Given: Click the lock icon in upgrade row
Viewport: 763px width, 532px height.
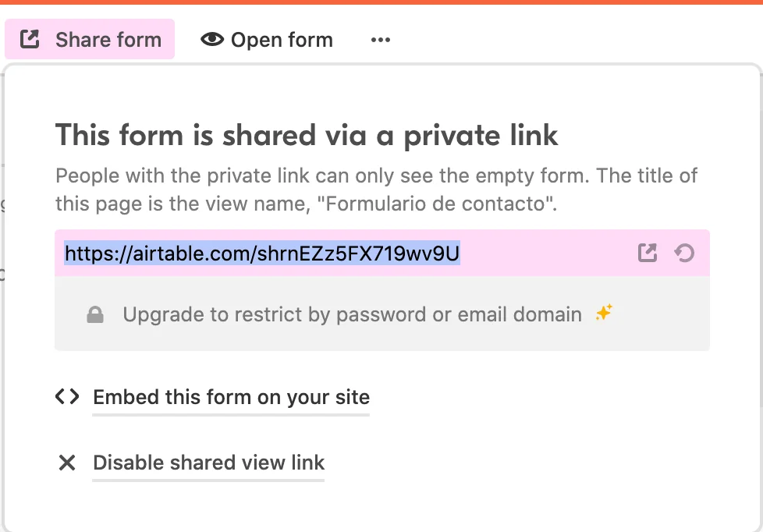Looking at the screenshot, I should (95, 315).
